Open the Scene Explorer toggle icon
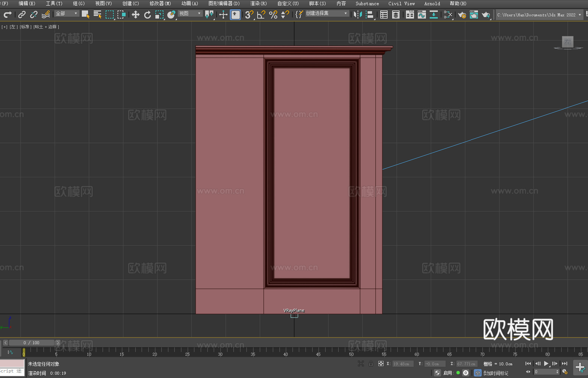Screen dimensions: 588x378 click(x=384, y=14)
